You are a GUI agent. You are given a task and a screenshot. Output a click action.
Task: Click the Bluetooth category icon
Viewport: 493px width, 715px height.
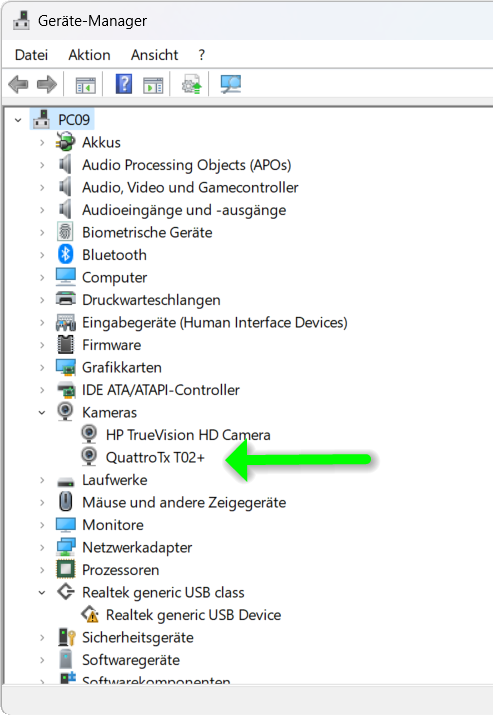tap(66, 254)
